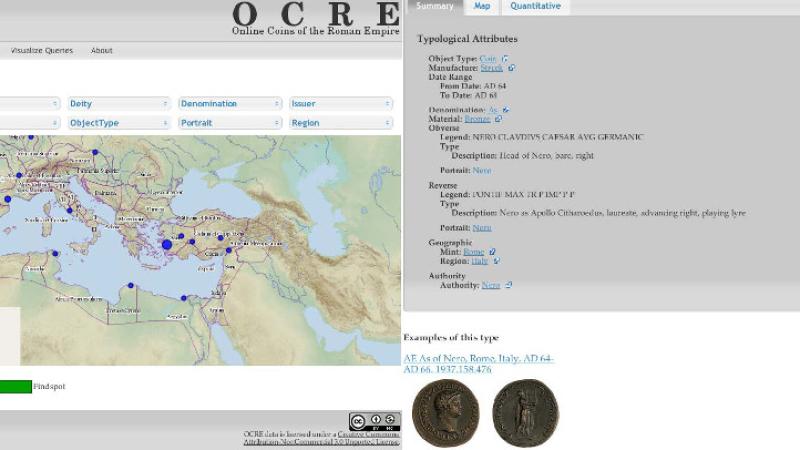
Task: Open external link icon beside Bronze
Action: point(498,119)
